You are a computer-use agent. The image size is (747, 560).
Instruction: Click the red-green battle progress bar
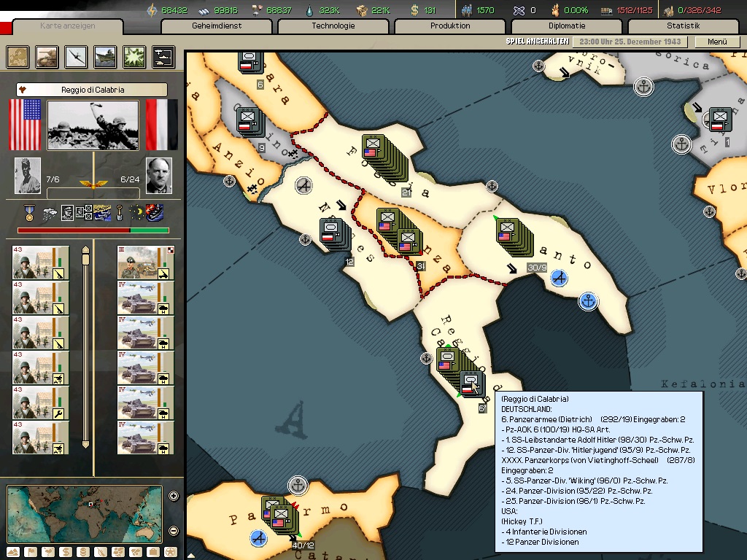[x=93, y=230]
